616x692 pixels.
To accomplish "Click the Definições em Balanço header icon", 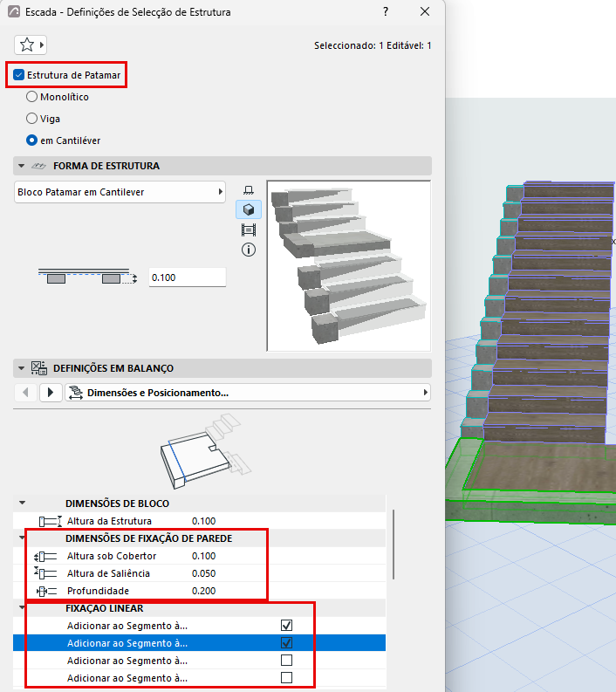I will [39, 368].
